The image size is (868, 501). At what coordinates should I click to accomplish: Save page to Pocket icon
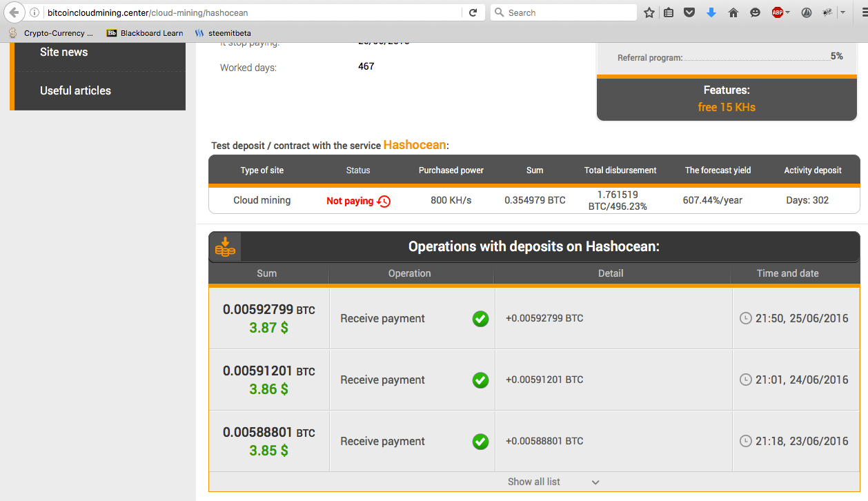tap(689, 12)
